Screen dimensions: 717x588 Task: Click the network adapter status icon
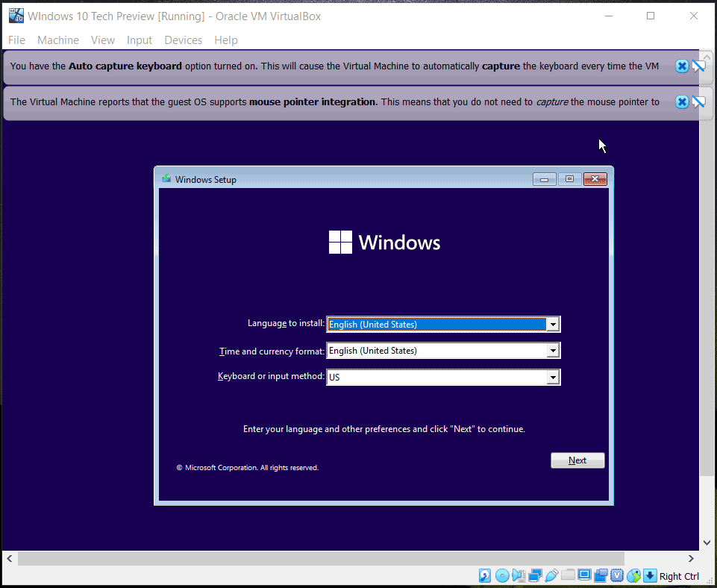[535, 575]
